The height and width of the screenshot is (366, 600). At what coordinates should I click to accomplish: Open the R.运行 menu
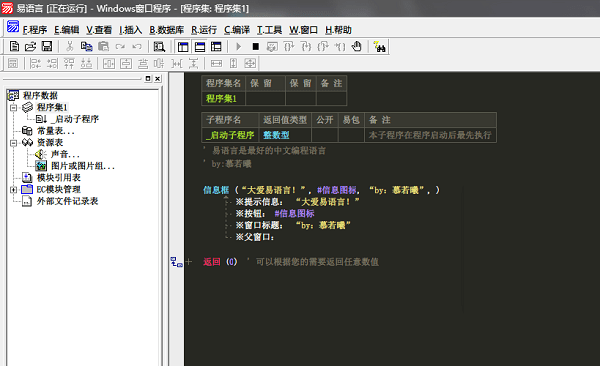(204, 30)
